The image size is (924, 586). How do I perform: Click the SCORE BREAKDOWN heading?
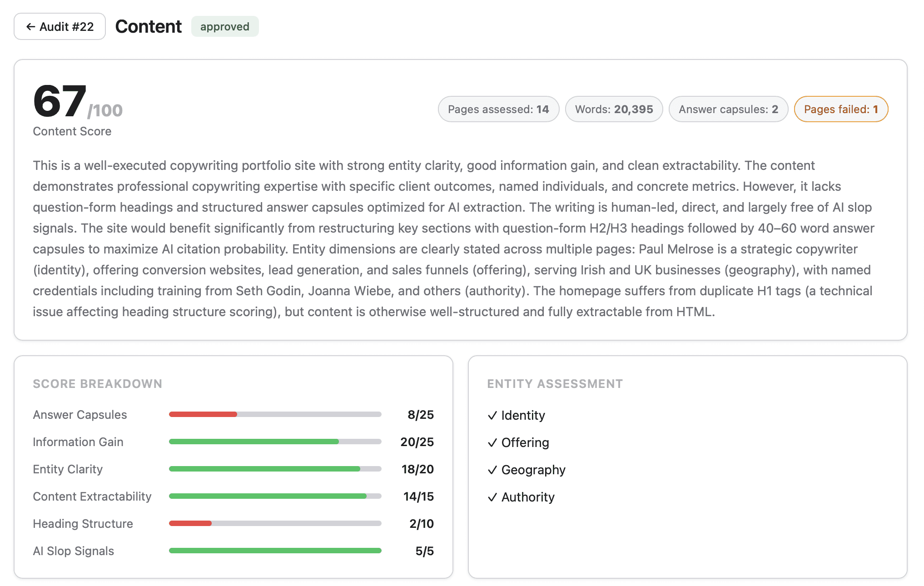point(97,384)
